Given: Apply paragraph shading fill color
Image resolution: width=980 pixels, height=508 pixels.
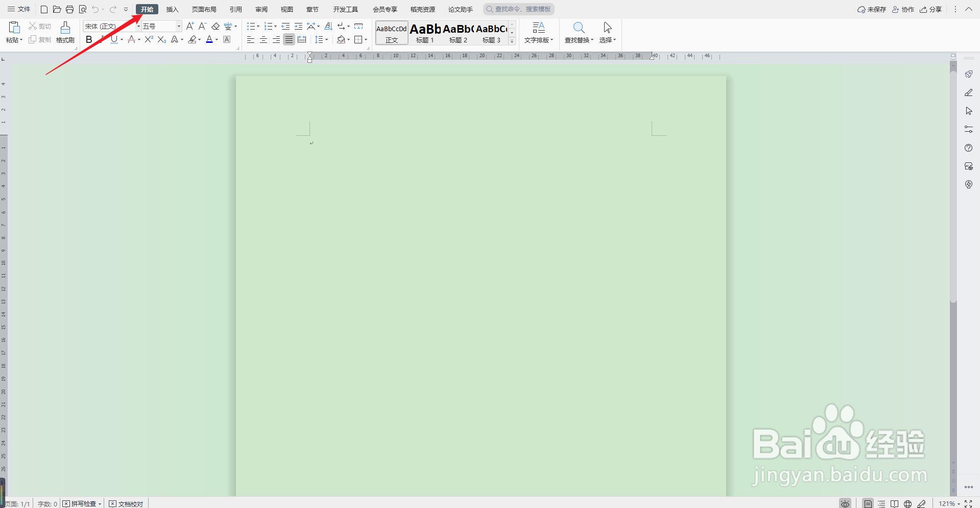Looking at the screenshot, I should click(341, 39).
